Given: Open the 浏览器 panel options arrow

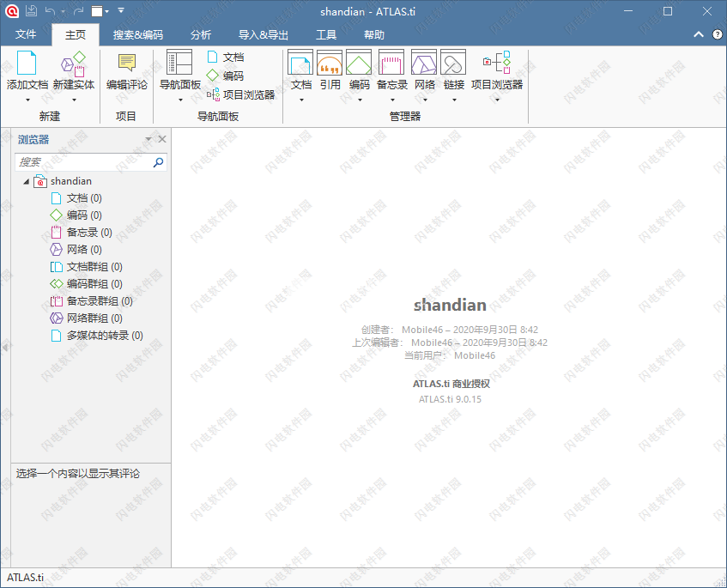Looking at the screenshot, I should (x=148, y=139).
